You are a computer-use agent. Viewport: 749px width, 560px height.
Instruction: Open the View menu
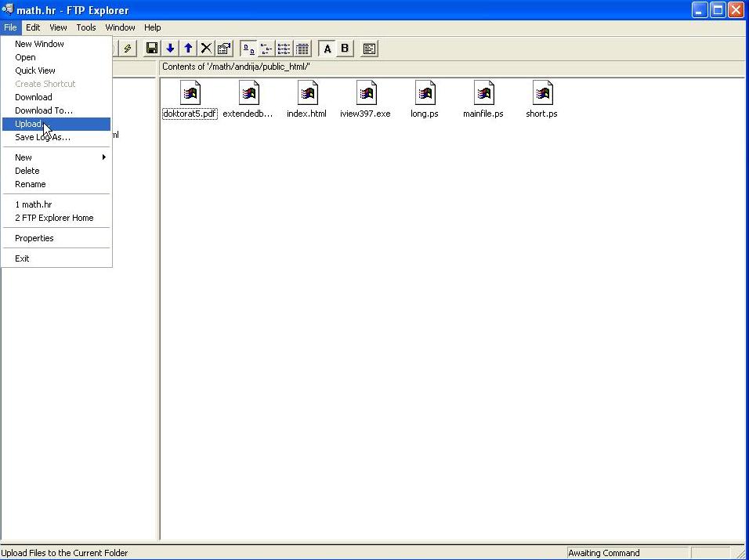click(58, 27)
